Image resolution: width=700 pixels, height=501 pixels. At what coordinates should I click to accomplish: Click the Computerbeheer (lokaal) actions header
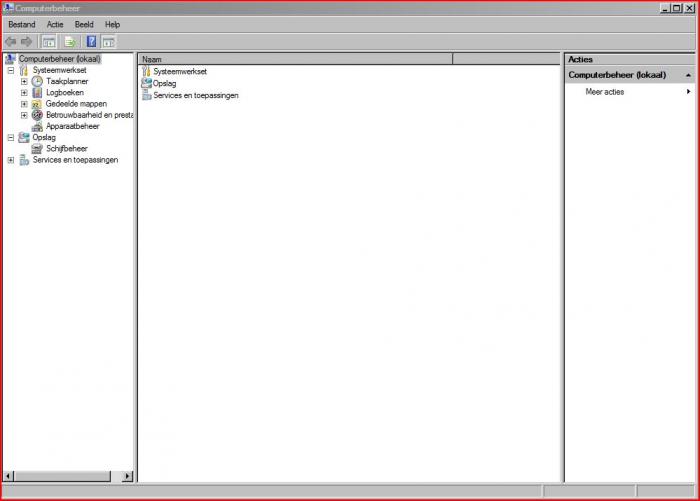pos(630,75)
